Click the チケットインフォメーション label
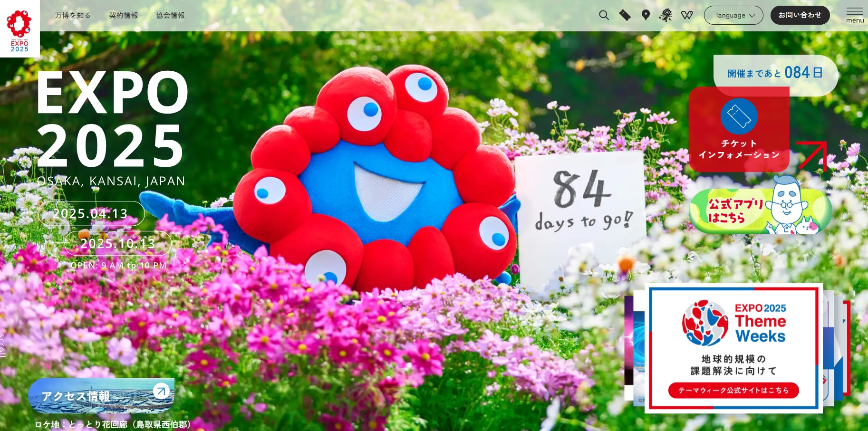 pos(739,149)
